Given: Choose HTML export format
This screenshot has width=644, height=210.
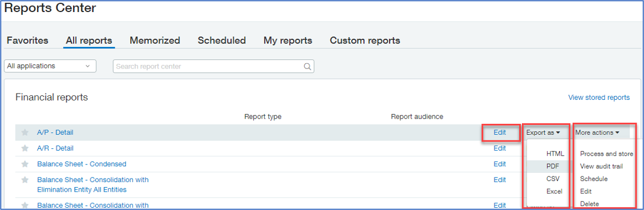Looking at the screenshot, I should (x=555, y=154).
